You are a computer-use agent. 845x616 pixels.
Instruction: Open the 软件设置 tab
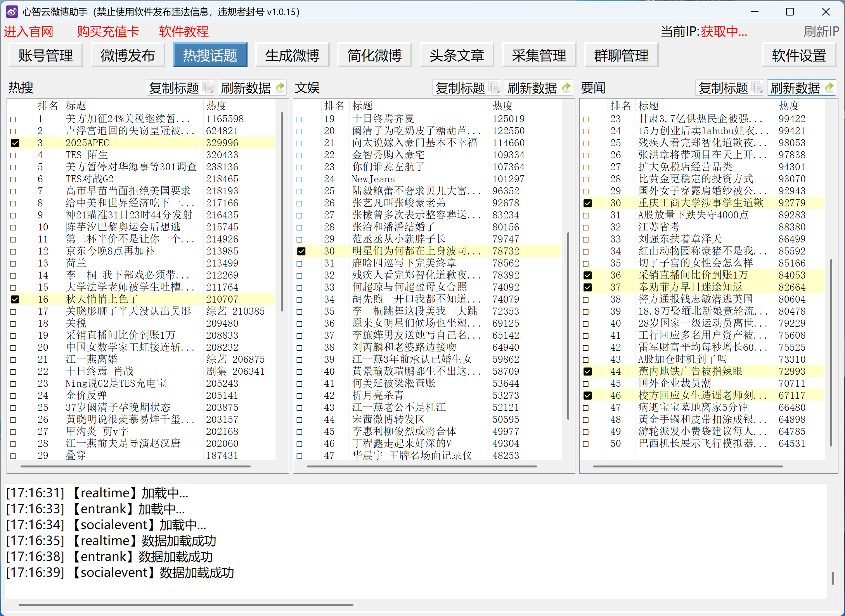tap(798, 55)
